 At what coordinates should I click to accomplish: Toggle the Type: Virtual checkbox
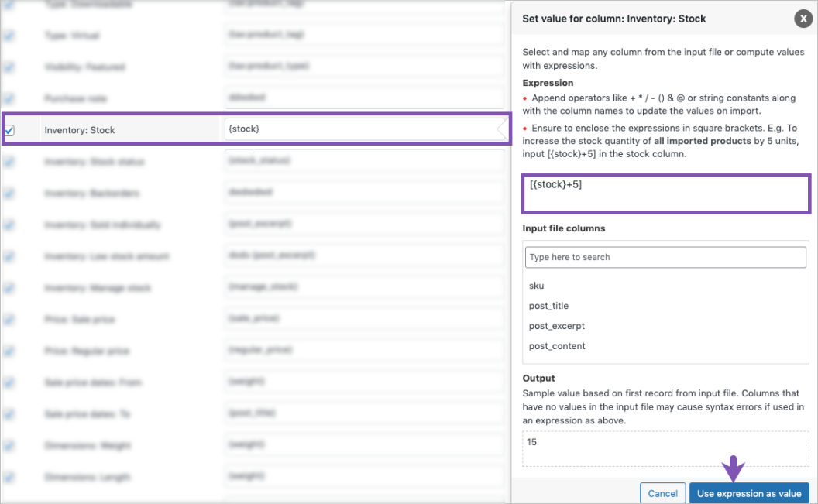pos(9,35)
